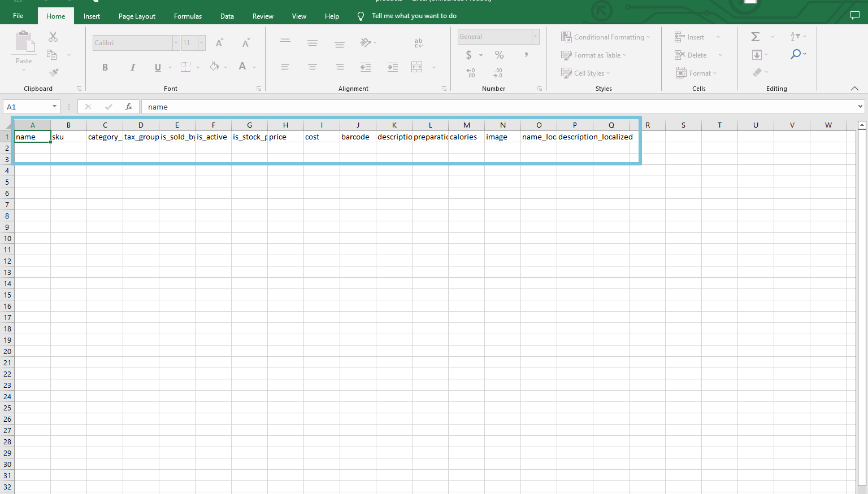Switch to the Insert tab
Image resolution: width=868 pixels, height=494 pixels.
pos(92,16)
